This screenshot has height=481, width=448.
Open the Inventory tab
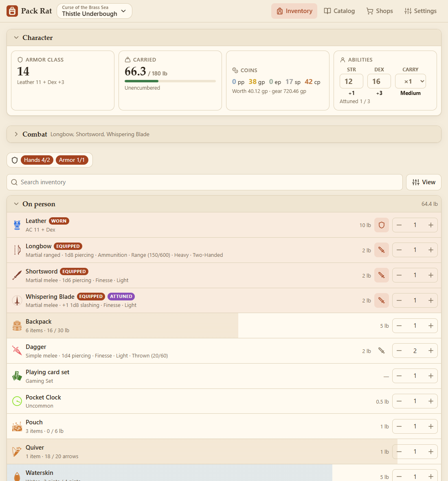294,11
